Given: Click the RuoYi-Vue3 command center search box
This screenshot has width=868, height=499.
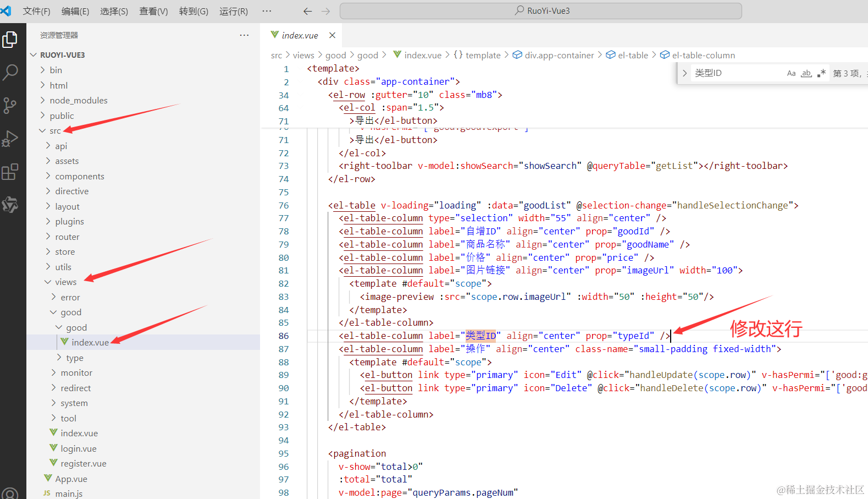Looking at the screenshot, I should click(541, 11).
